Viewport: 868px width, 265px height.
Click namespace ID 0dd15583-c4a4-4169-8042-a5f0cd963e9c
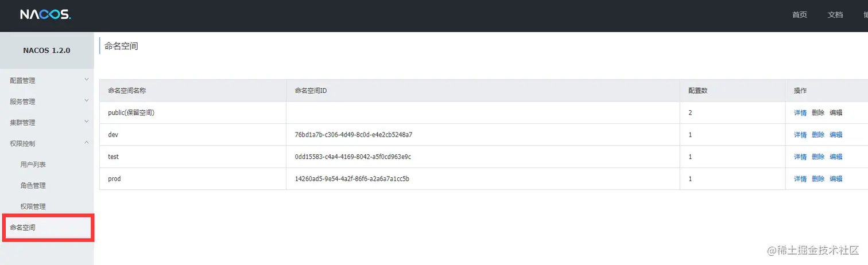pos(353,157)
